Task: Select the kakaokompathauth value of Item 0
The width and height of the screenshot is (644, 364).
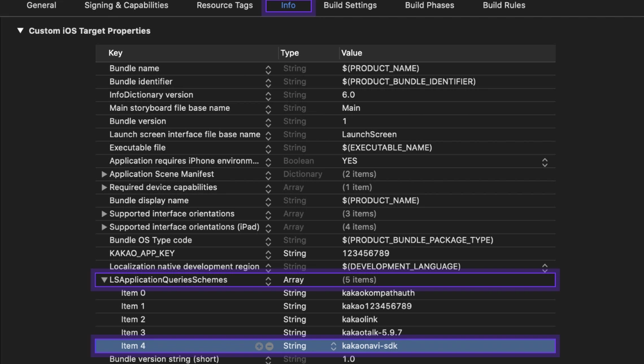Action: click(378, 293)
